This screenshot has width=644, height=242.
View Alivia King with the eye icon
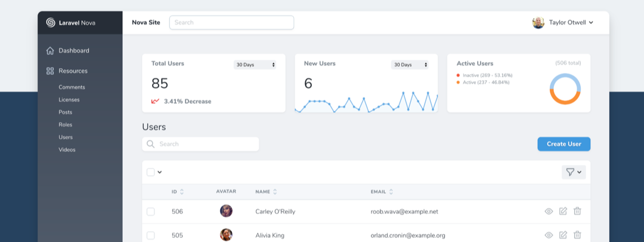click(x=549, y=235)
